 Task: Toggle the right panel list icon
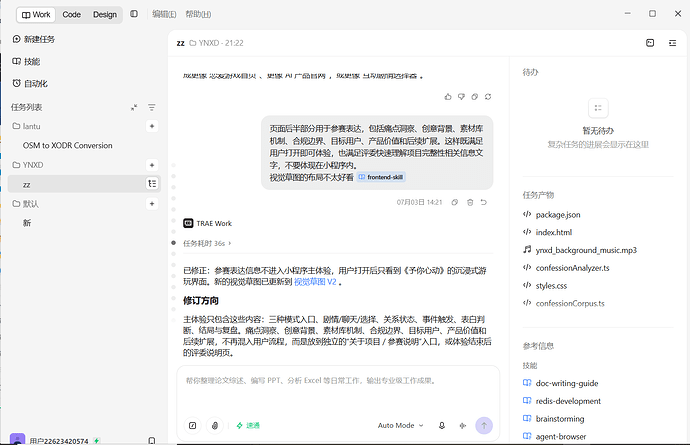pos(672,43)
